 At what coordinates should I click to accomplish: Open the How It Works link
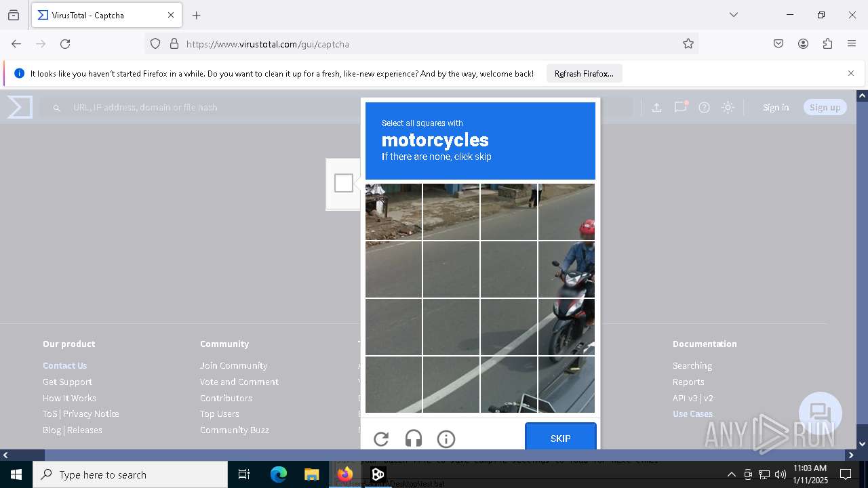point(69,398)
